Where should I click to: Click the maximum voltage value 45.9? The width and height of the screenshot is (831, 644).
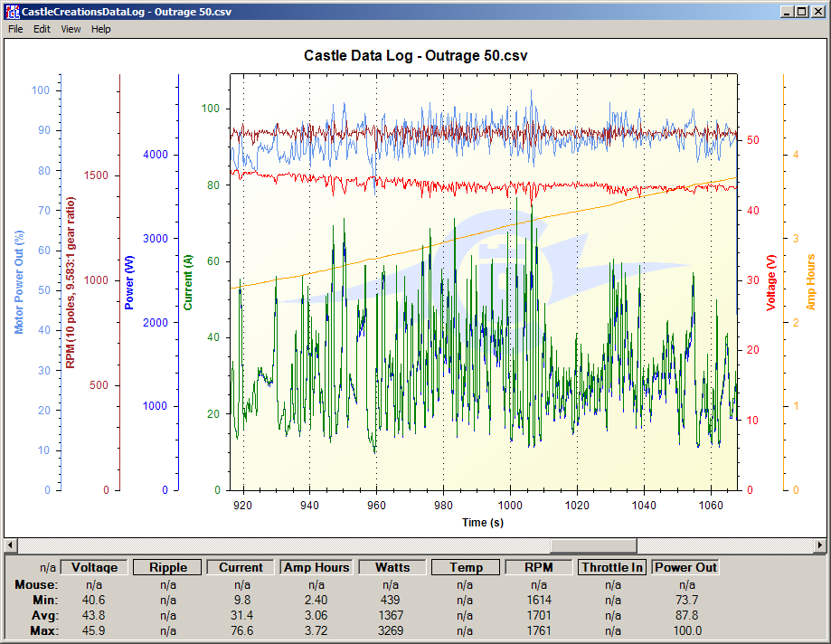(94, 630)
